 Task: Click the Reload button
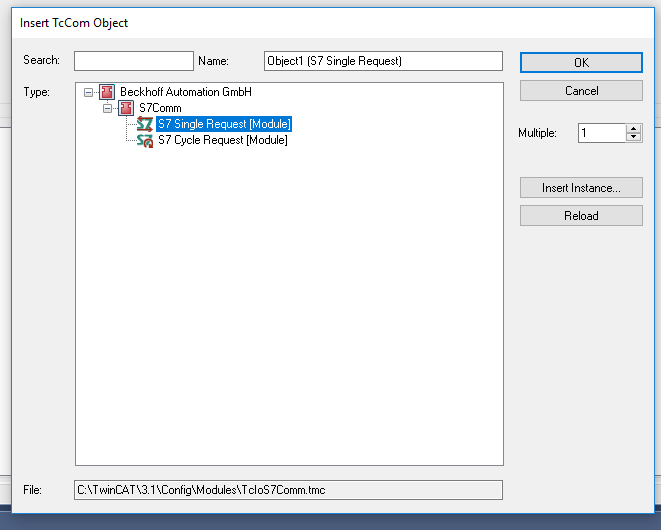click(581, 215)
